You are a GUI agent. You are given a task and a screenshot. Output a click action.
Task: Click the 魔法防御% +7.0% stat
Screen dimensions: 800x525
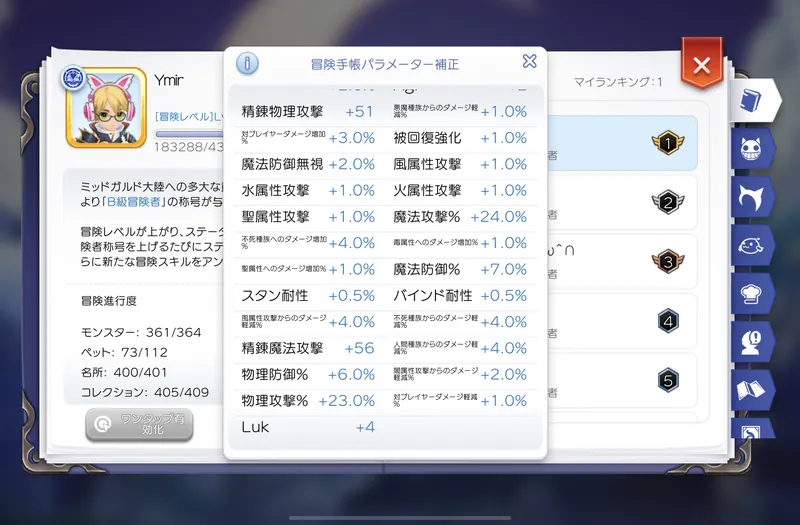460,269
